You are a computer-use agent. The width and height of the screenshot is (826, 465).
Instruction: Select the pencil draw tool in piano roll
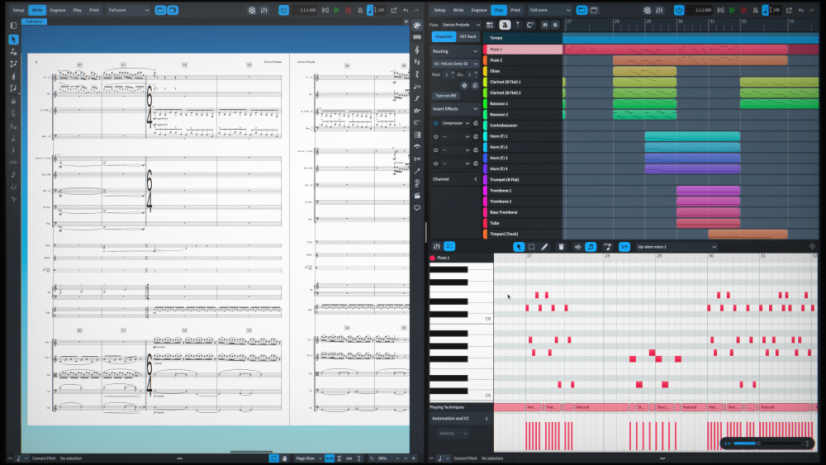544,246
